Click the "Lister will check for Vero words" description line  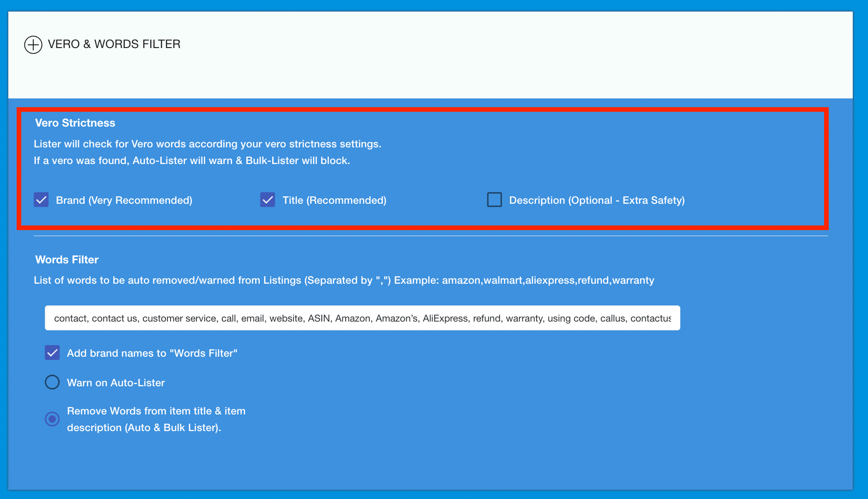click(x=208, y=144)
